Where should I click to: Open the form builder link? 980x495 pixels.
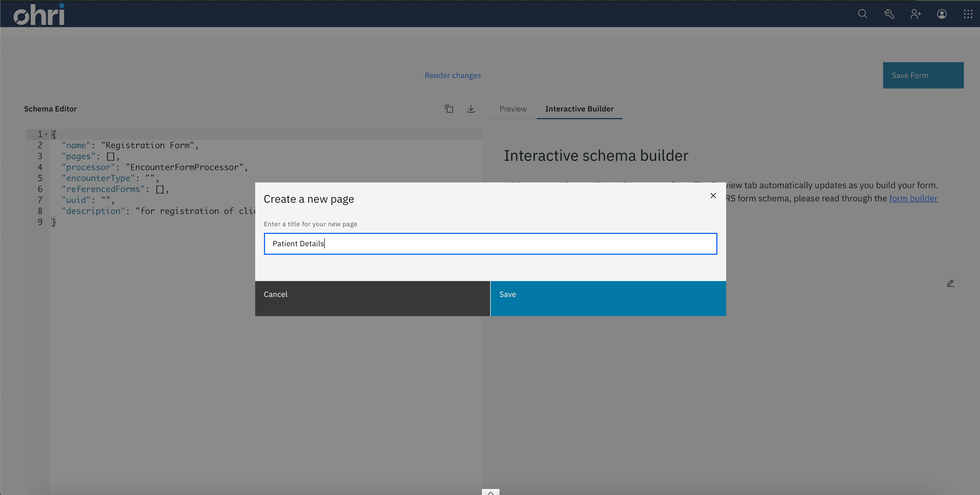[913, 198]
